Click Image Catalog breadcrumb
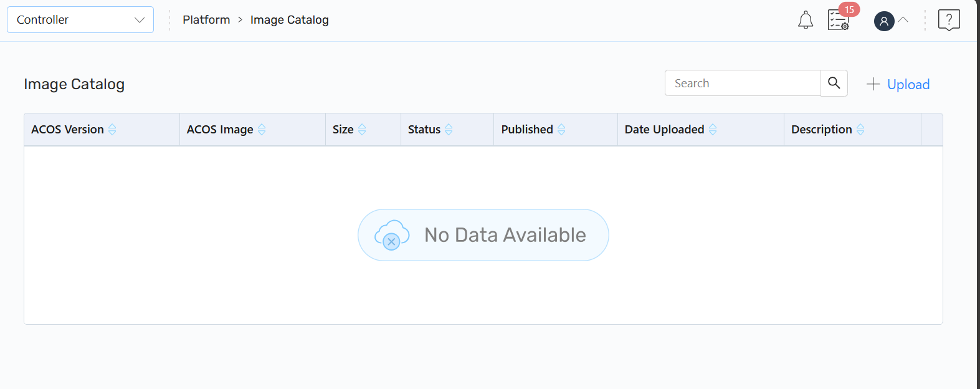Image resolution: width=980 pixels, height=389 pixels. 289,20
